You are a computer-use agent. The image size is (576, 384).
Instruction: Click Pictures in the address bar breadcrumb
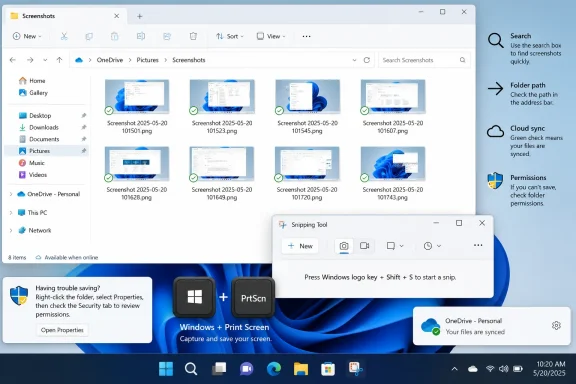click(147, 60)
